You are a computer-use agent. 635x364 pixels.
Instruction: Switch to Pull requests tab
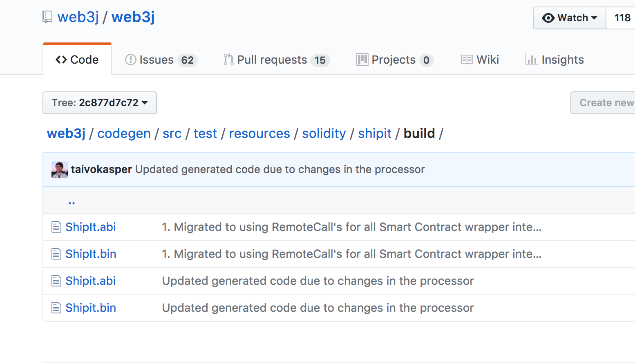[276, 60]
